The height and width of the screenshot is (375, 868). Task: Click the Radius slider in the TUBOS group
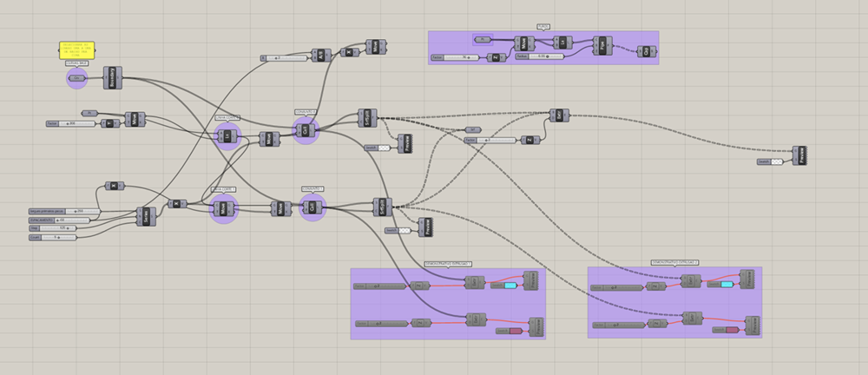[x=540, y=56]
